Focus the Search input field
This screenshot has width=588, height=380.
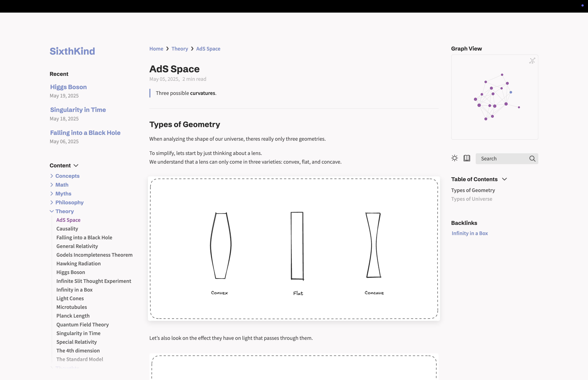(507, 159)
